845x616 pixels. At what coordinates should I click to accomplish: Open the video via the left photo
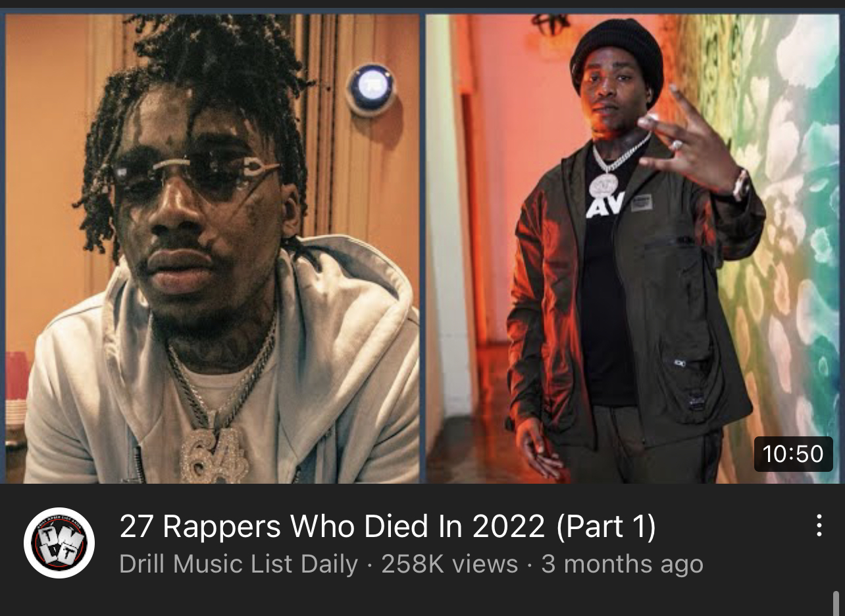[x=212, y=249]
